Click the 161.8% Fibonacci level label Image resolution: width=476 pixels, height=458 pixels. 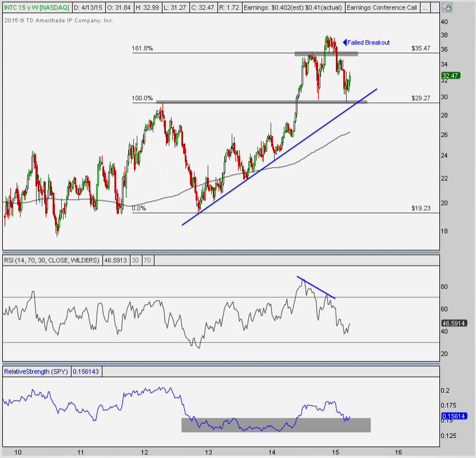click(142, 49)
